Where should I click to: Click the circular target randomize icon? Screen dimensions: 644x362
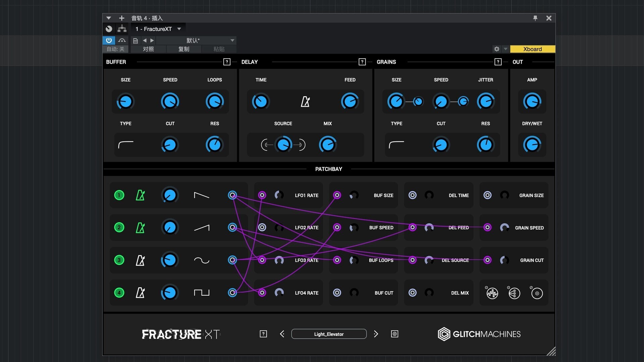point(537,293)
